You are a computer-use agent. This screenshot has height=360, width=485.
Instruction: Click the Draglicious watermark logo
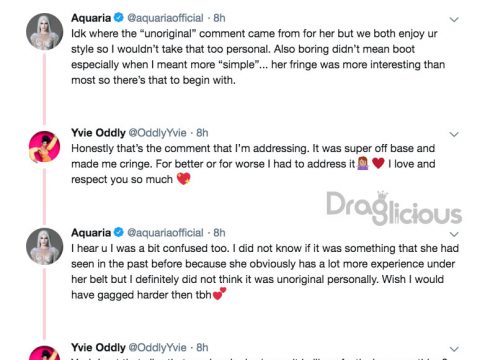(394, 208)
